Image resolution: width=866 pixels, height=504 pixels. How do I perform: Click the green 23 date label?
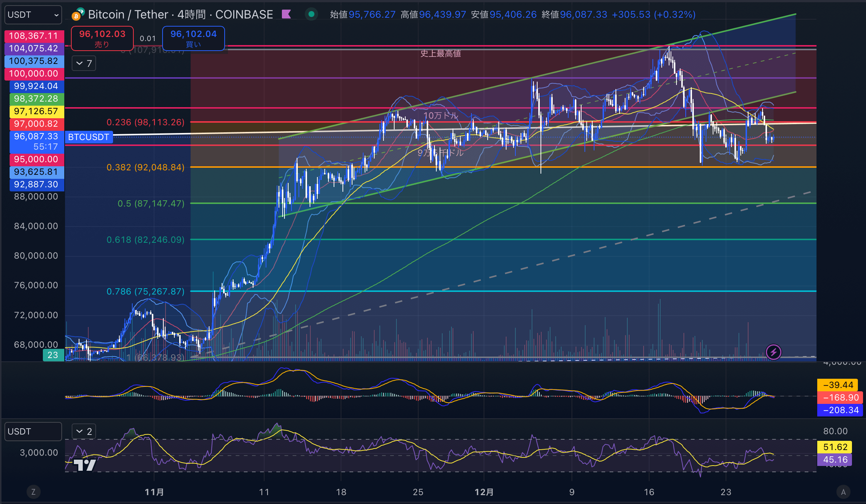click(53, 355)
